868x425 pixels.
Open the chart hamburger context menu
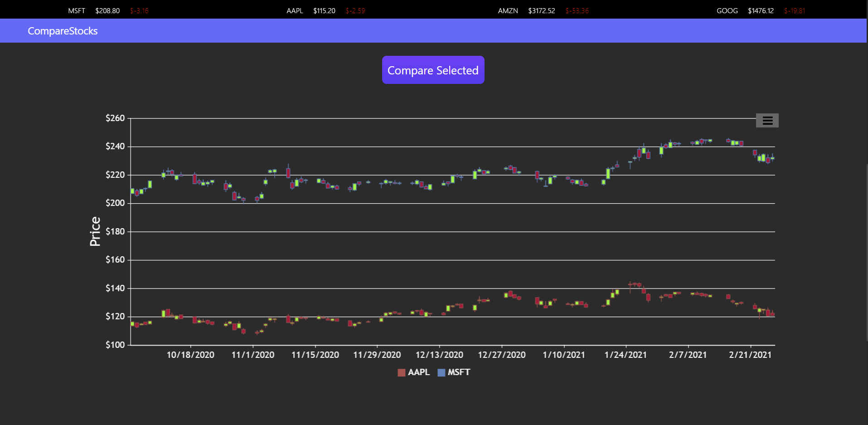767,120
